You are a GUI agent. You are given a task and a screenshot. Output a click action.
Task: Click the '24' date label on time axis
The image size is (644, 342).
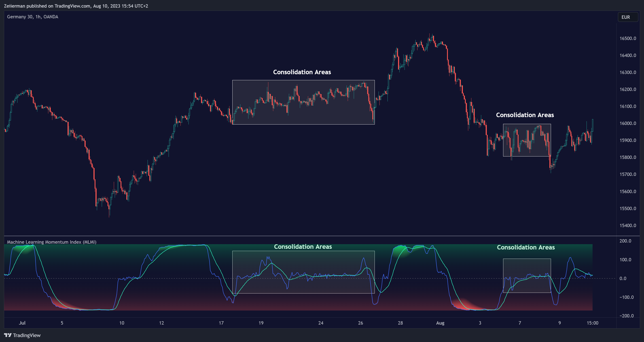321,323
